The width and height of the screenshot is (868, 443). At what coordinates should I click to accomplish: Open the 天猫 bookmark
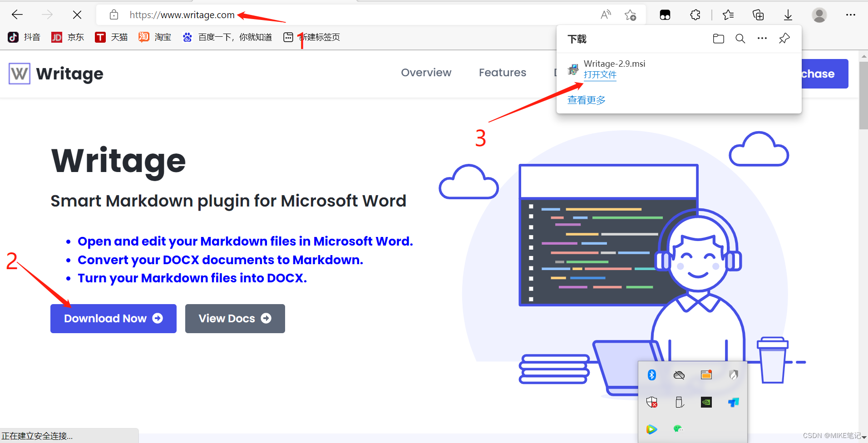pyautogui.click(x=111, y=37)
